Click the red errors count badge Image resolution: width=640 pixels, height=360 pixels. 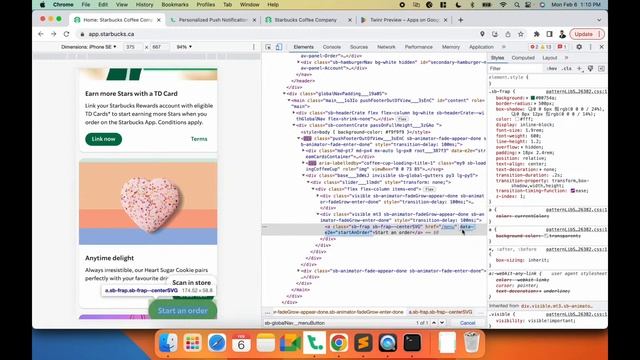tap(534, 47)
